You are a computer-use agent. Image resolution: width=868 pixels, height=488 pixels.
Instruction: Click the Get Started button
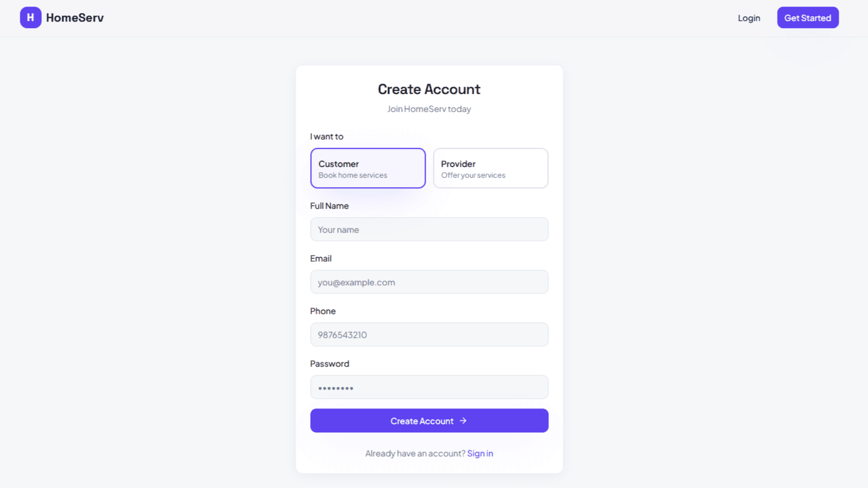[808, 17]
